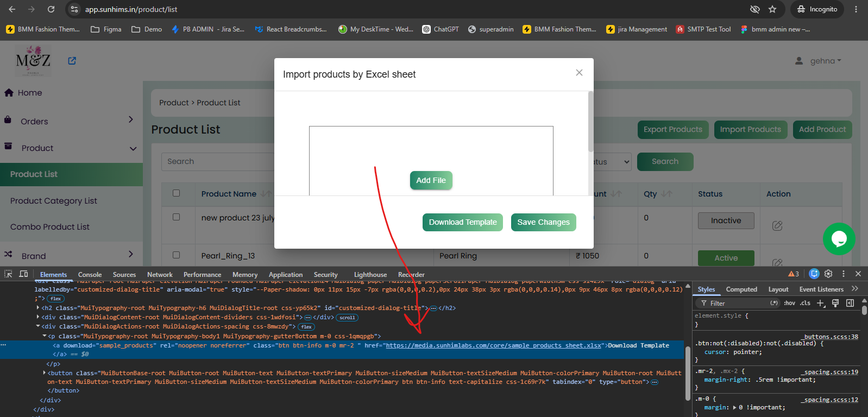Tick checkbox for new product 23 july

click(176, 217)
